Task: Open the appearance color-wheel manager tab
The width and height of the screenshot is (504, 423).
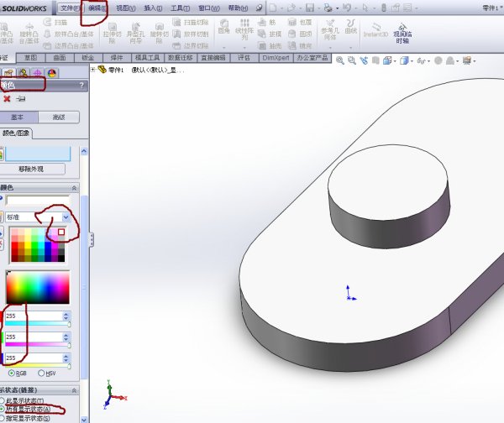Action: [52, 73]
